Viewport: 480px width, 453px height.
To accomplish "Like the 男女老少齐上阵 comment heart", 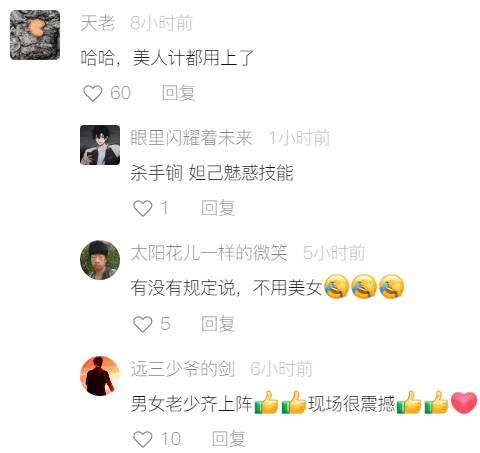I will pos(143,439).
